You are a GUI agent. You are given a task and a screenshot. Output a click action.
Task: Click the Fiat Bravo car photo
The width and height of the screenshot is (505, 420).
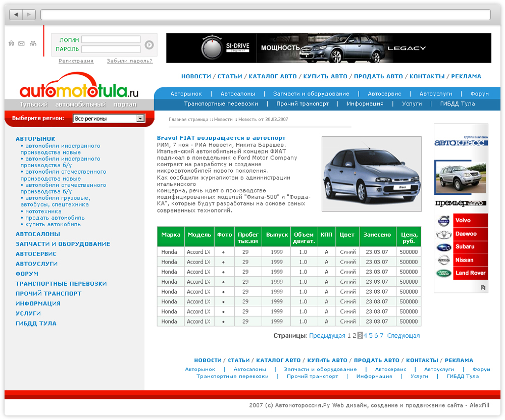tap(372, 174)
